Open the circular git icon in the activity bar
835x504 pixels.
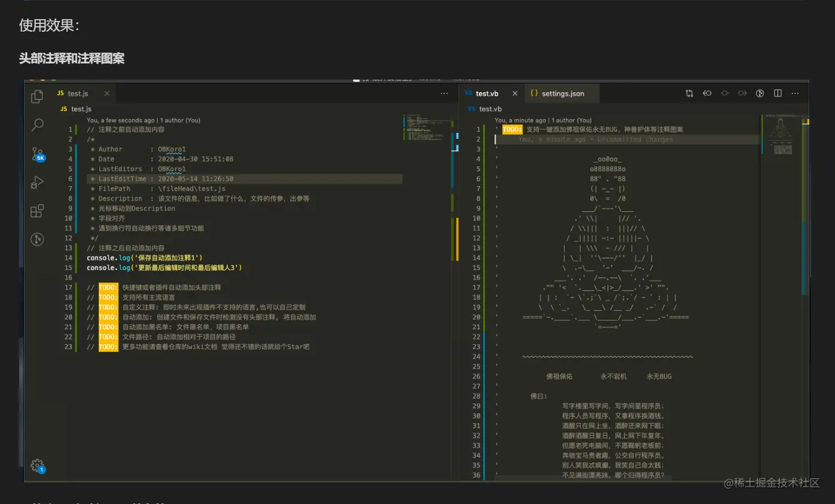click(x=37, y=239)
